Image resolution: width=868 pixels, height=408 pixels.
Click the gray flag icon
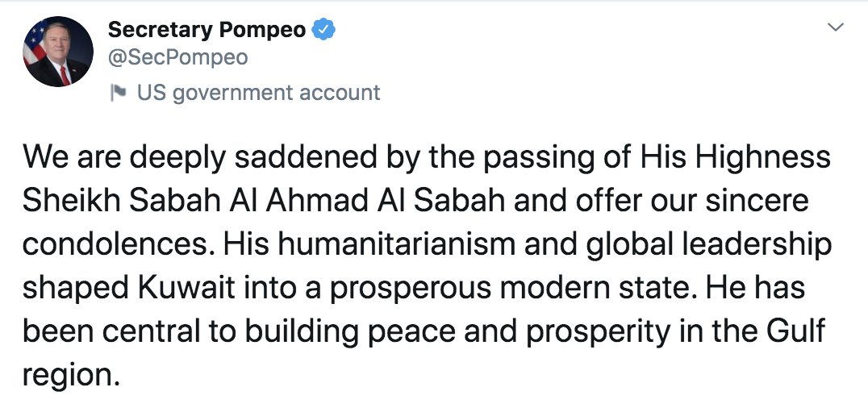tap(119, 93)
